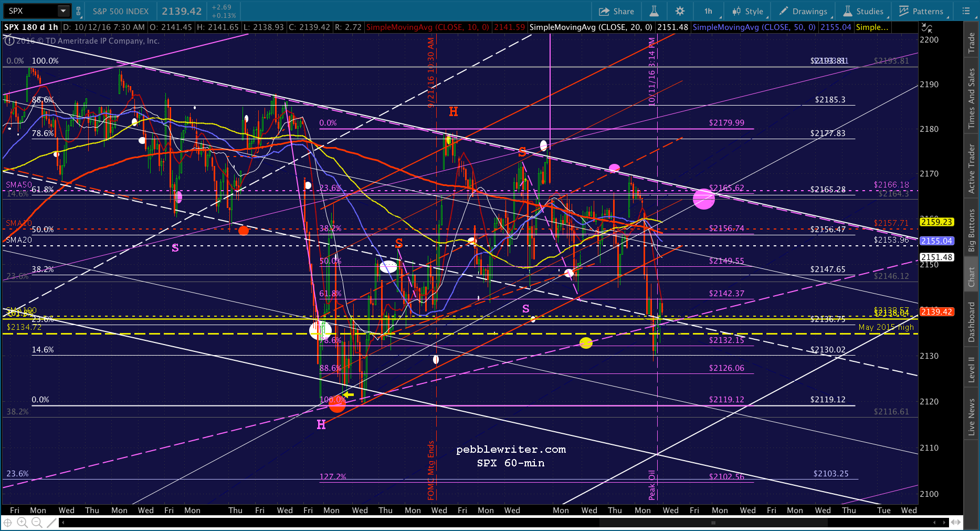The image size is (980, 531).
Task: Open the Live News side tab
Action: pyautogui.click(x=972, y=418)
